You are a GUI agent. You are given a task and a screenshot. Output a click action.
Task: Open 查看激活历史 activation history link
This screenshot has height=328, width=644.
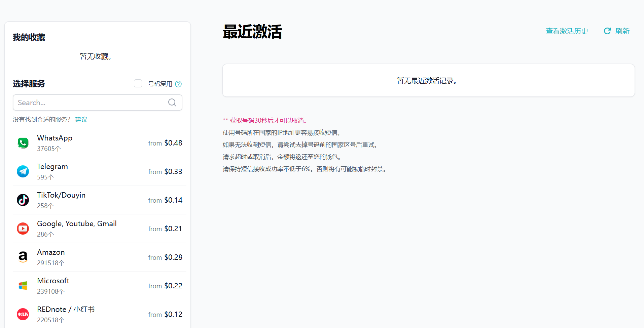567,31
